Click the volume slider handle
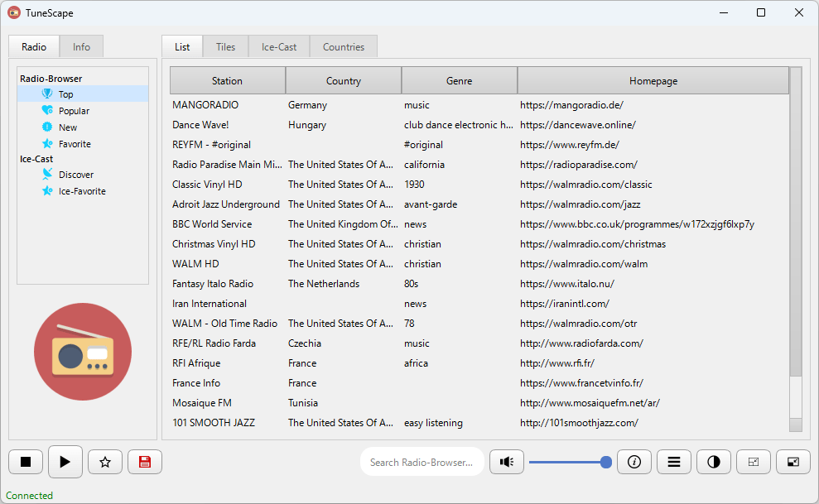Viewport: 819px width, 504px height. pyautogui.click(x=606, y=463)
